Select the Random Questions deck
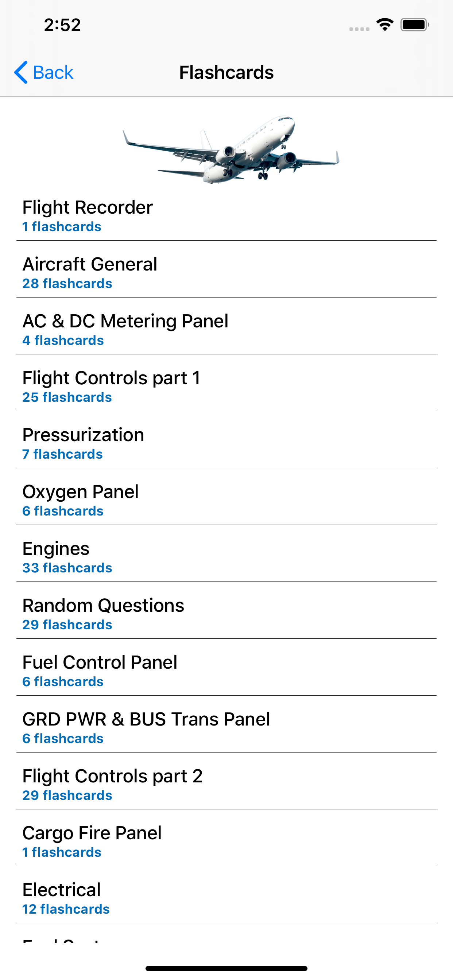Screen dimensions: 453x980 pos(226,614)
